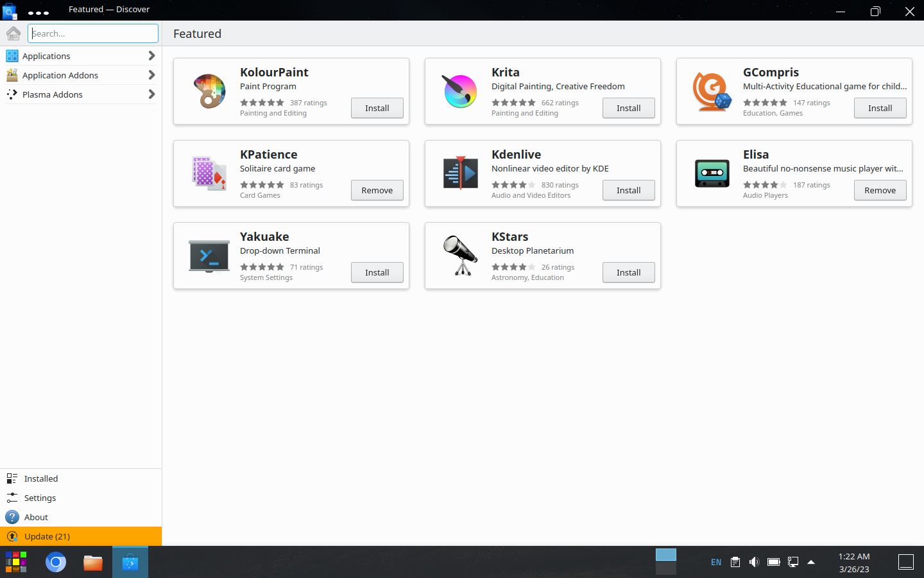Open the three-dots window menu

coord(38,12)
